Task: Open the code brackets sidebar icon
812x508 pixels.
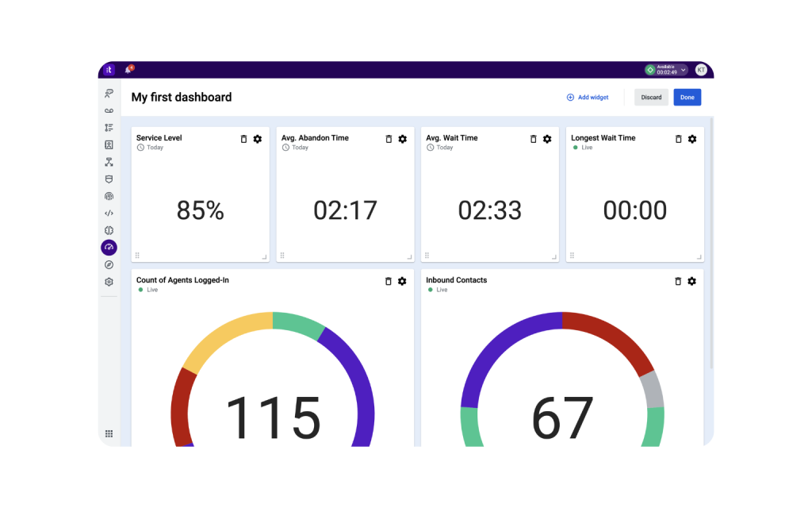Action: point(109,214)
